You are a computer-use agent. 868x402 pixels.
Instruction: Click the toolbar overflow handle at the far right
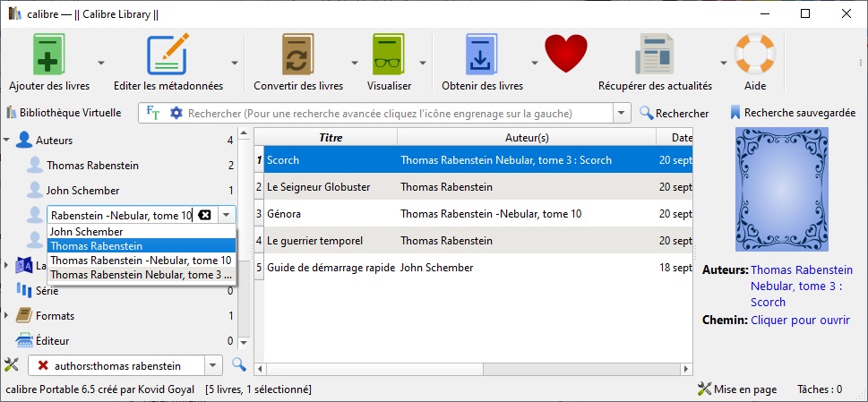tap(860, 63)
